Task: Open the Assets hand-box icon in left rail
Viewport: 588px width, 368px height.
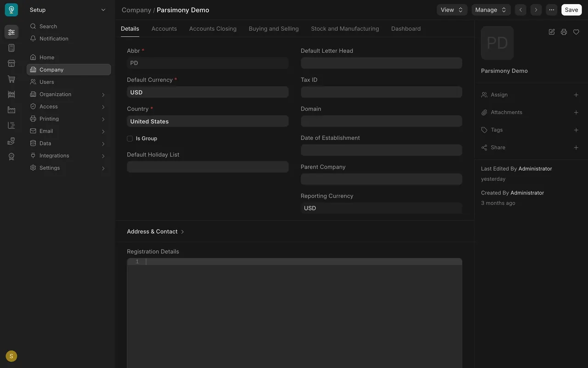Action: click(x=11, y=141)
